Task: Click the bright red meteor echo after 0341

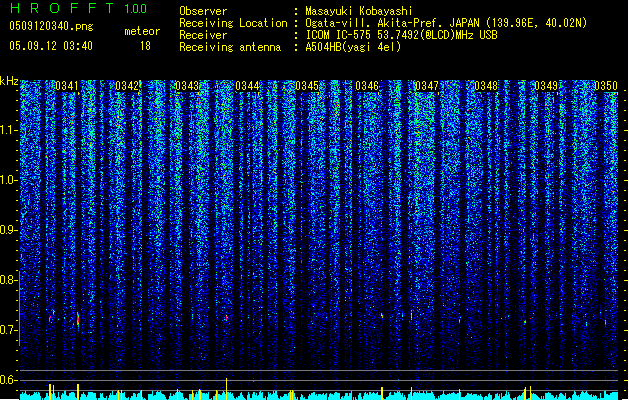Action: [x=78, y=319]
